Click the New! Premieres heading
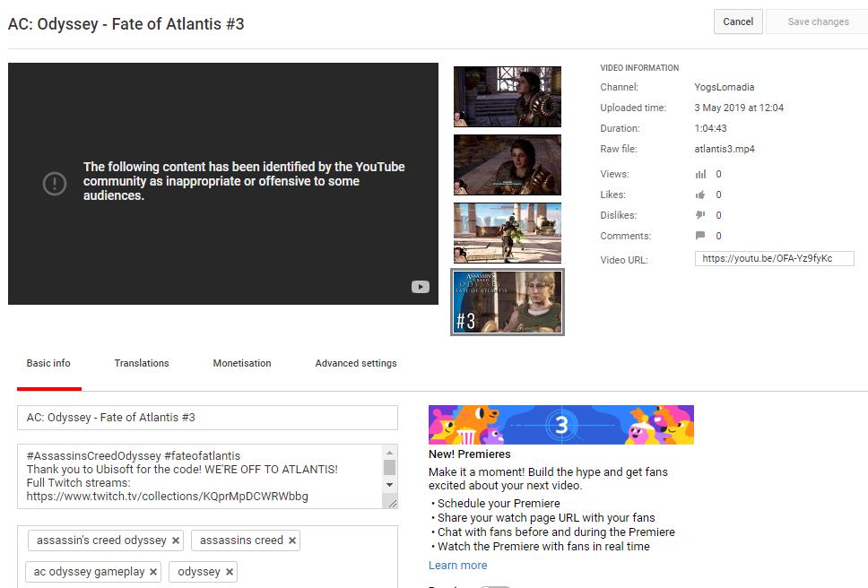Viewport: 868px width, 588px height. [470, 454]
